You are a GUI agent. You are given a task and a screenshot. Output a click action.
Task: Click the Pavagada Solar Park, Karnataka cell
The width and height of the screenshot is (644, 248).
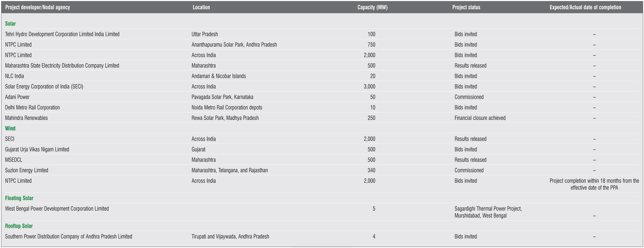222,97
